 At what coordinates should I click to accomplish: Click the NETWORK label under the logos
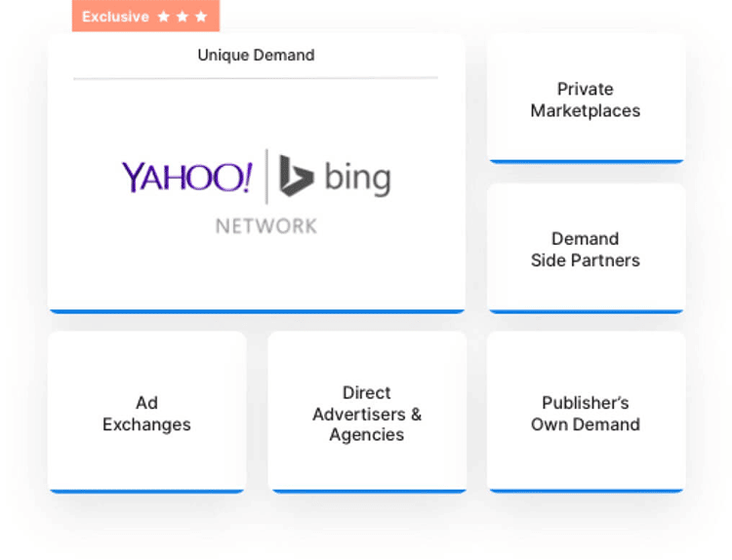pos(265,225)
